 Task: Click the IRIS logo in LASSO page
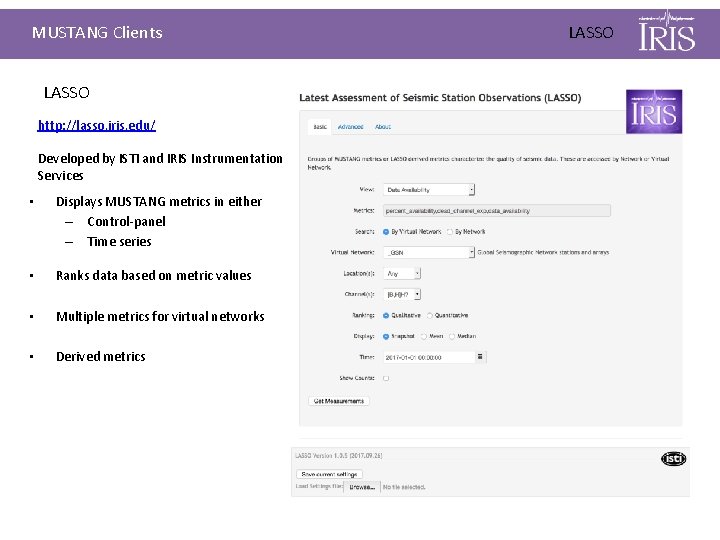coord(654,112)
